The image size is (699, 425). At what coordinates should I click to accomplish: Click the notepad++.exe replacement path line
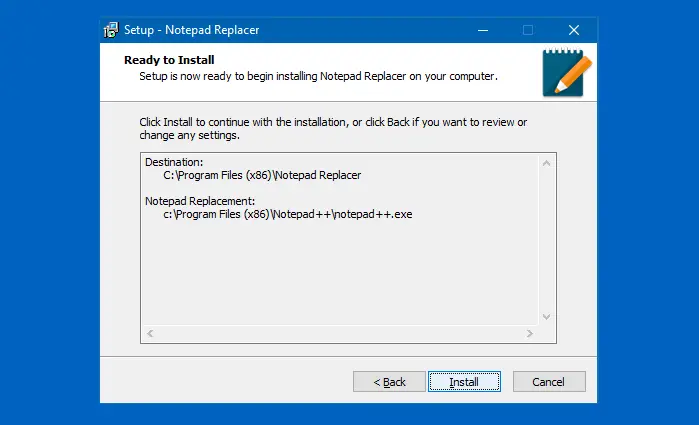tap(288, 215)
